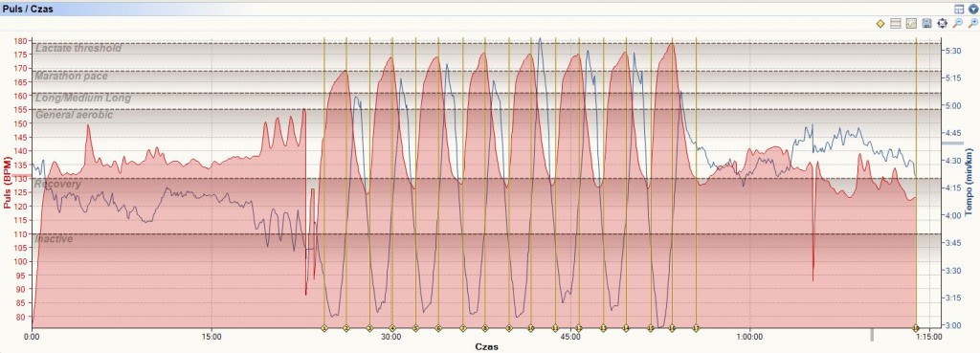Click the Long/Medium Long zone label
This screenshot has width=980, height=353.
(83, 99)
